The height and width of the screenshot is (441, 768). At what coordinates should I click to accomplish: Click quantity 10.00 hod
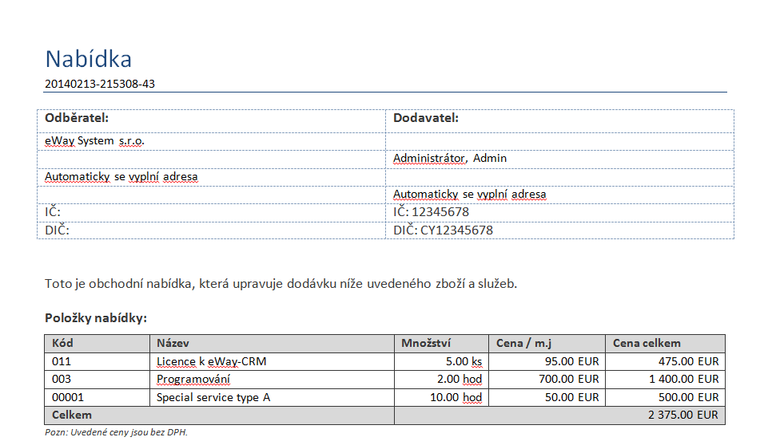pyautogui.click(x=456, y=397)
